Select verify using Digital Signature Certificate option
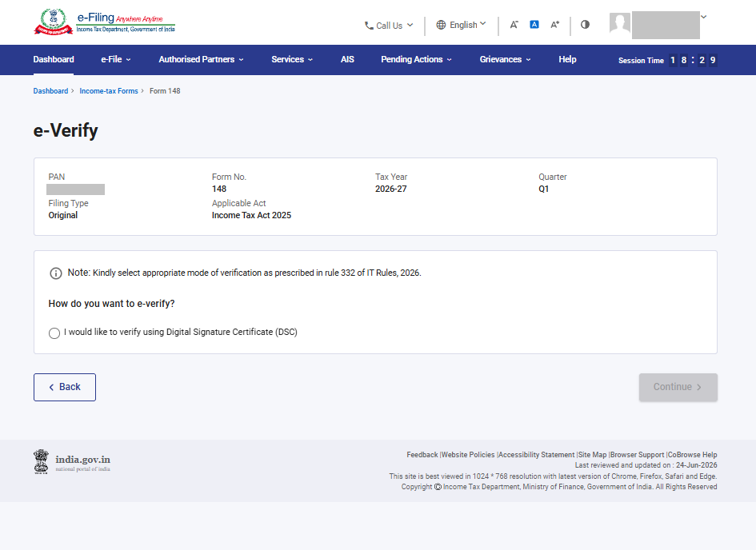Viewport: 756px width, 550px height. click(x=54, y=333)
